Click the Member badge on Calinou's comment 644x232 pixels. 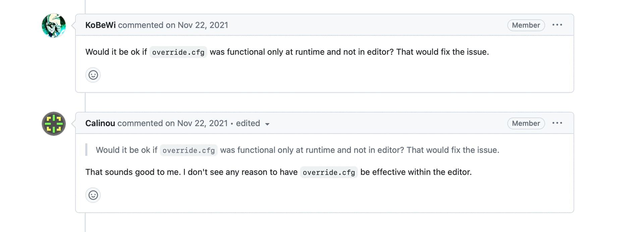526,123
